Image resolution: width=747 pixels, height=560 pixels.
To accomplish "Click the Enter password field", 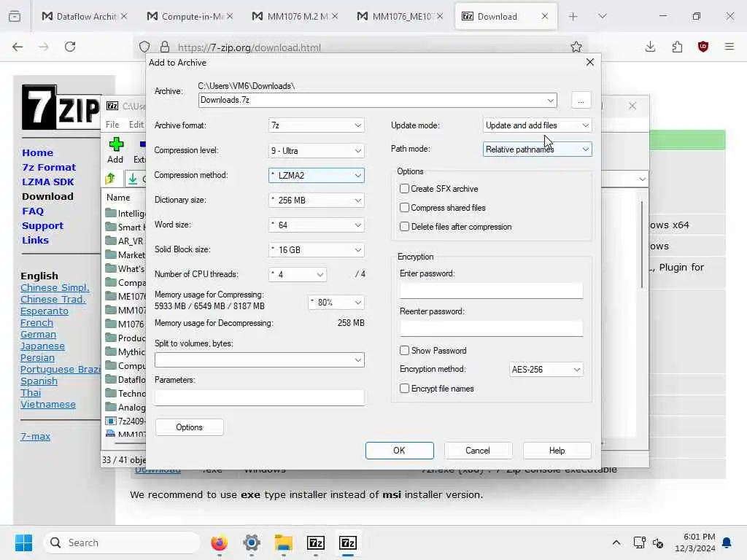I will point(491,290).
